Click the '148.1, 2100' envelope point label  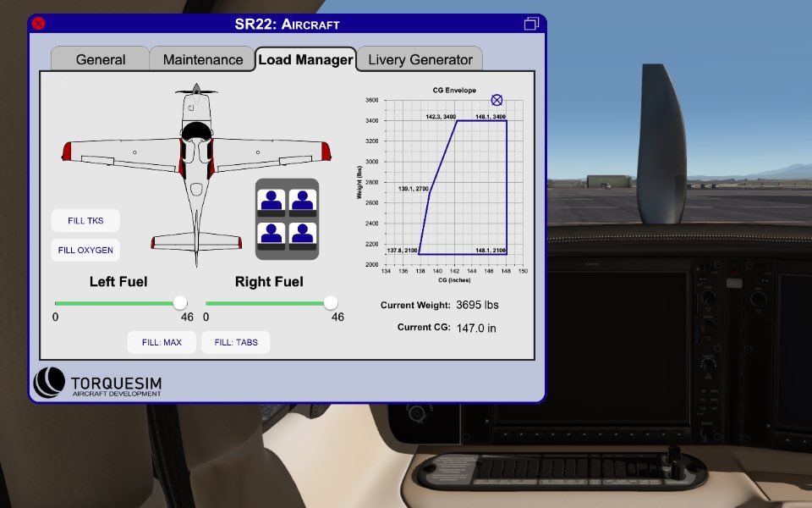point(491,251)
